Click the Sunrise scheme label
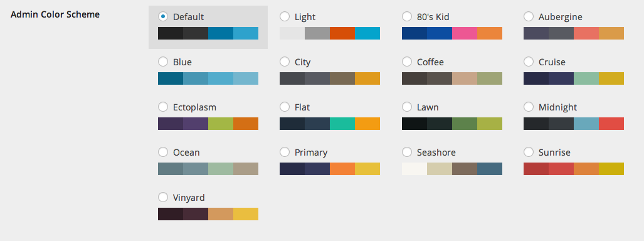 (x=554, y=153)
